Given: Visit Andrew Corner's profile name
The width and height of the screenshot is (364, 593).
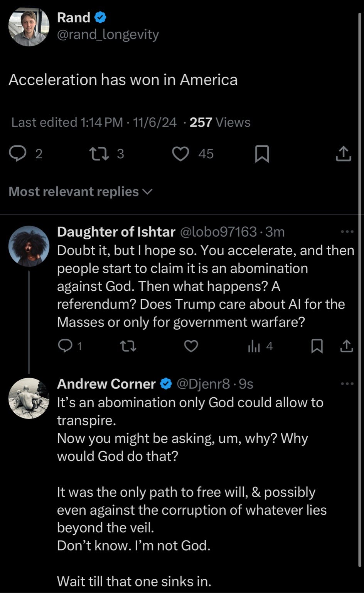Looking at the screenshot, I should (x=106, y=384).
